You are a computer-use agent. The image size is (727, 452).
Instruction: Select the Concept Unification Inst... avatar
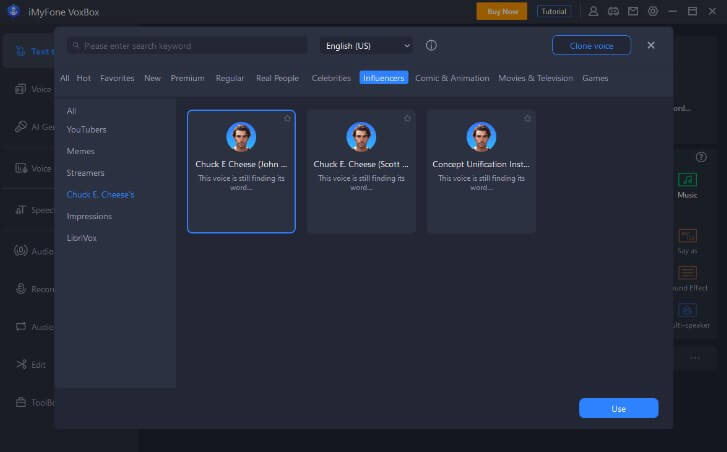coord(481,137)
